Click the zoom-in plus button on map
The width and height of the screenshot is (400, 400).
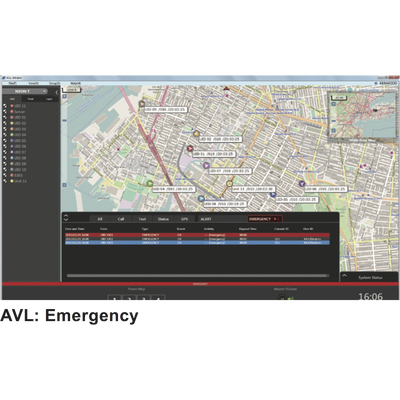click(x=64, y=96)
